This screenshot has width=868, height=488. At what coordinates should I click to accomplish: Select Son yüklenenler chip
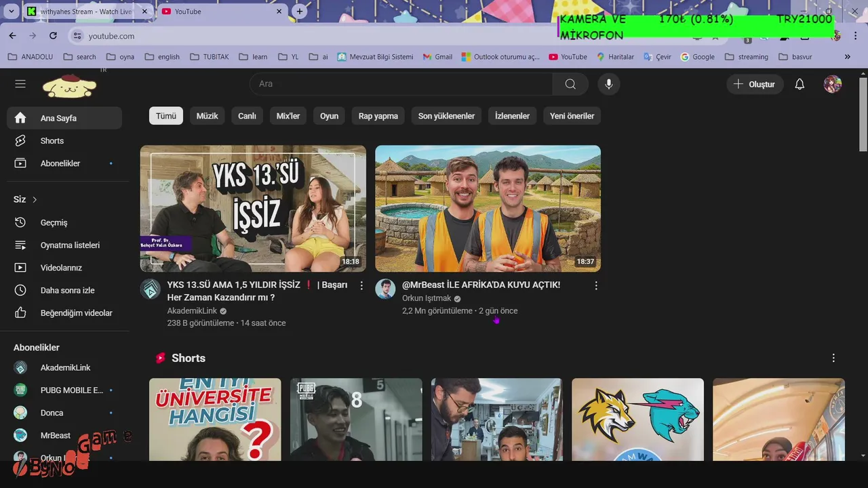click(x=446, y=116)
